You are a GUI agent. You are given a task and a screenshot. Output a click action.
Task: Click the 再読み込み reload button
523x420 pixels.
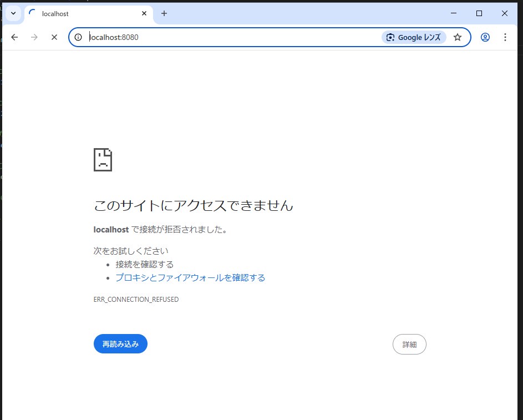click(120, 343)
